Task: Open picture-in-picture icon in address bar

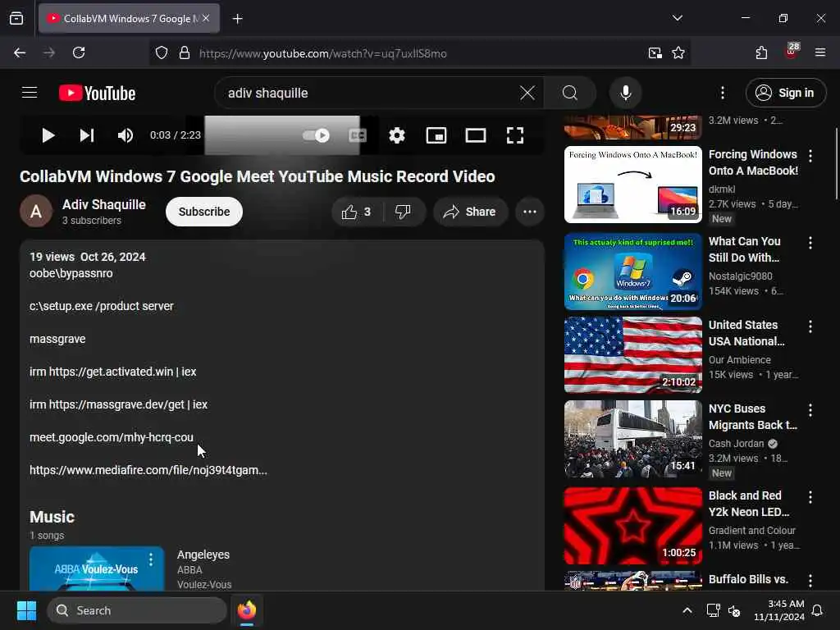Action: pyautogui.click(x=655, y=53)
